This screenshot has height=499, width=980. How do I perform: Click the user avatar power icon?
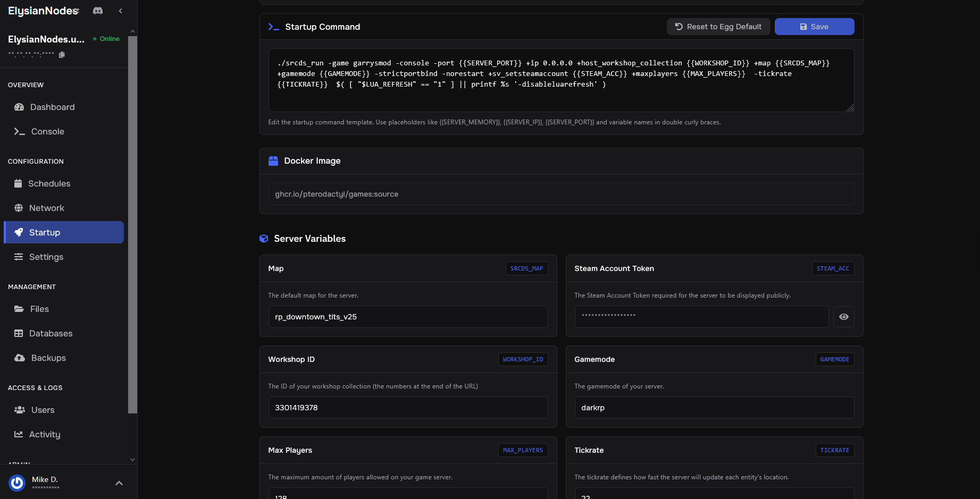coord(17,483)
